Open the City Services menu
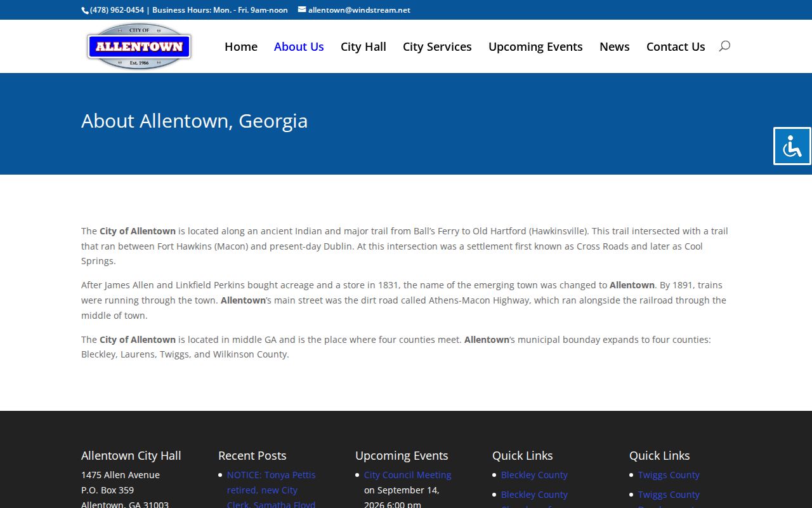The width and height of the screenshot is (812, 508). 437,46
